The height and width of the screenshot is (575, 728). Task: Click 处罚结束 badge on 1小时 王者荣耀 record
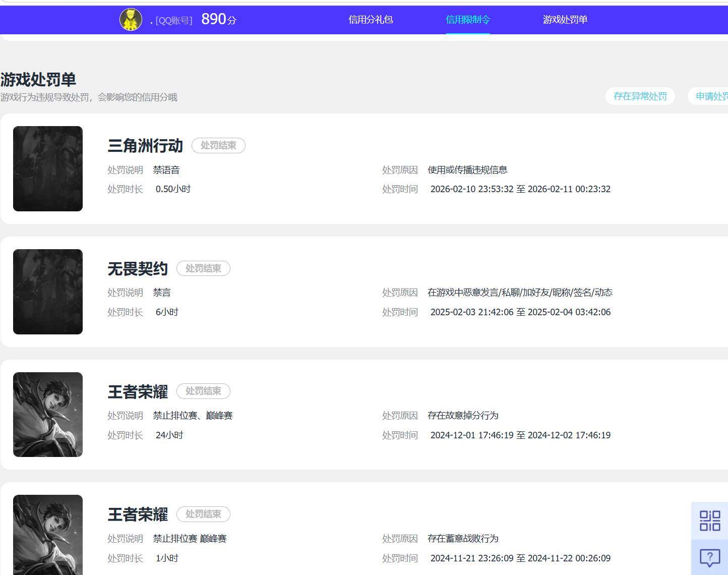click(203, 514)
